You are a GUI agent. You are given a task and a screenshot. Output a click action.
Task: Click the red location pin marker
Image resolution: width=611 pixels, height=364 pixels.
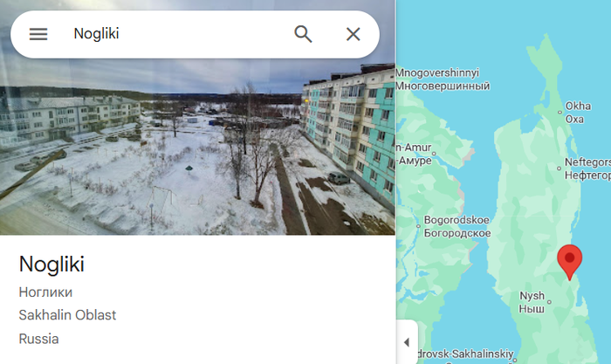coord(569,262)
